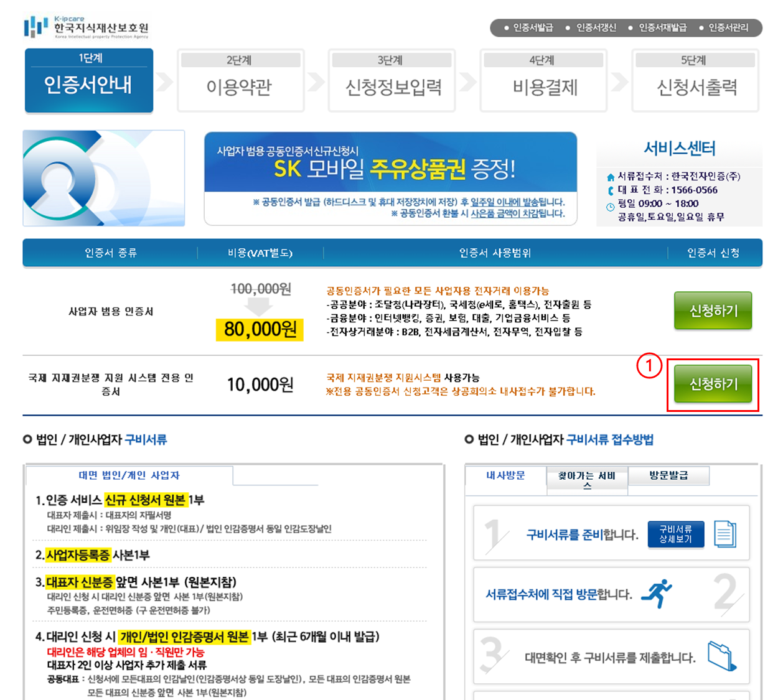The height and width of the screenshot is (700, 783).
Task: Click the folder icon in step 3
Action: click(722, 656)
